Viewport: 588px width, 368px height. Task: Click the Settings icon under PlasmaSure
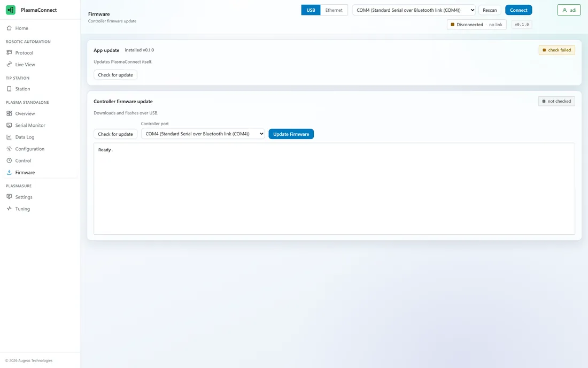point(9,197)
